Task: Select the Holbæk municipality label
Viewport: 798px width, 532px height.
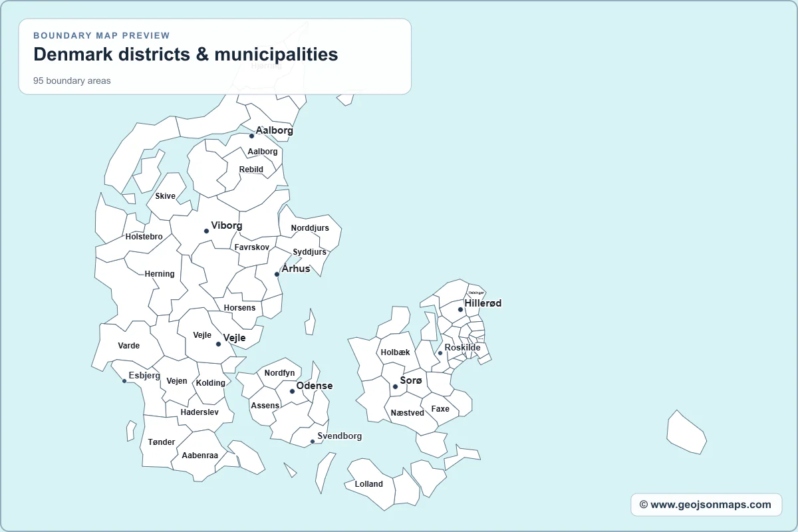Action: click(396, 352)
